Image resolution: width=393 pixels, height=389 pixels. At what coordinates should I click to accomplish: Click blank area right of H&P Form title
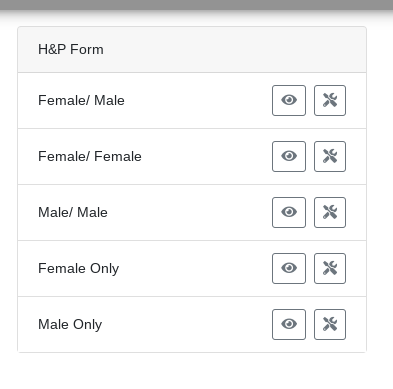tap(233, 49)
